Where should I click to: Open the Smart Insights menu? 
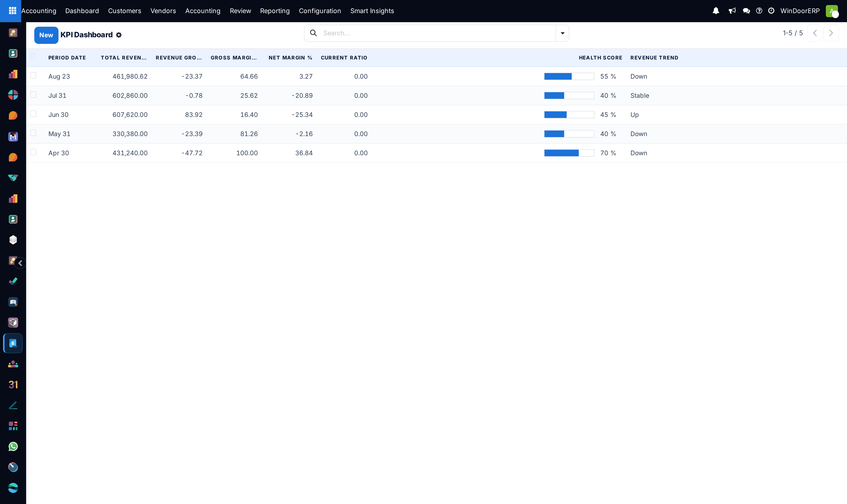tap(372, 11)
